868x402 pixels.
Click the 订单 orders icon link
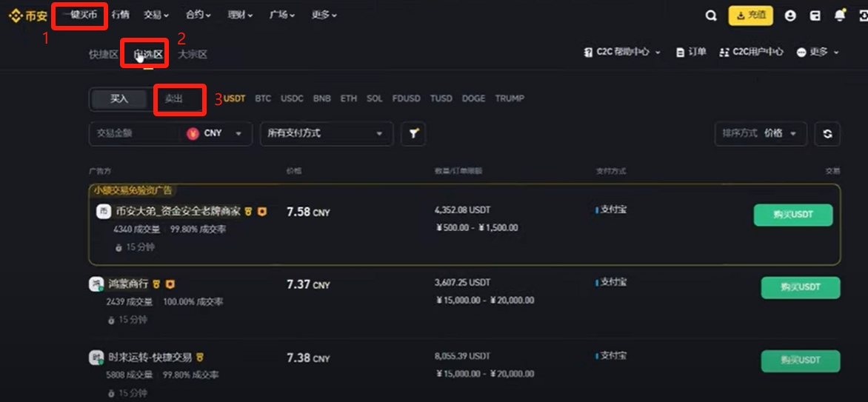692,52
